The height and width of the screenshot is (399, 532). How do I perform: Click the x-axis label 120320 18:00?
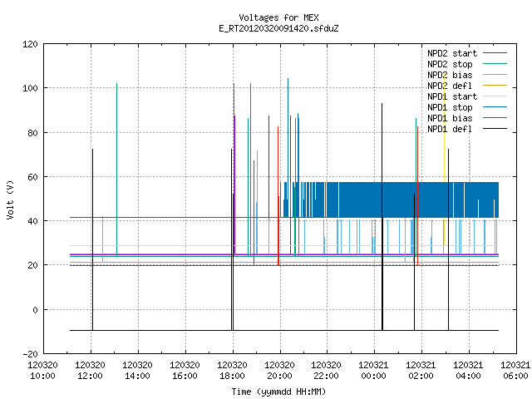[x=233, y=371]
